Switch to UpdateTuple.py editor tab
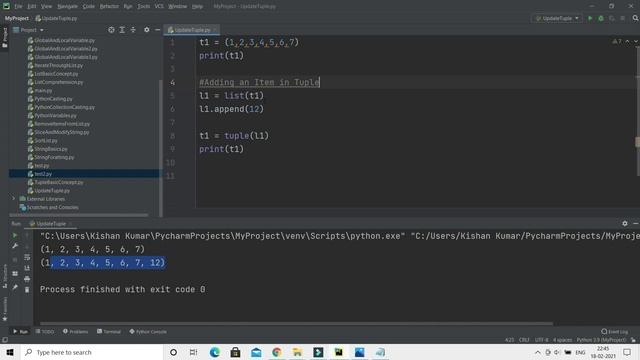The image size is (640, 360). coord(192,30)
